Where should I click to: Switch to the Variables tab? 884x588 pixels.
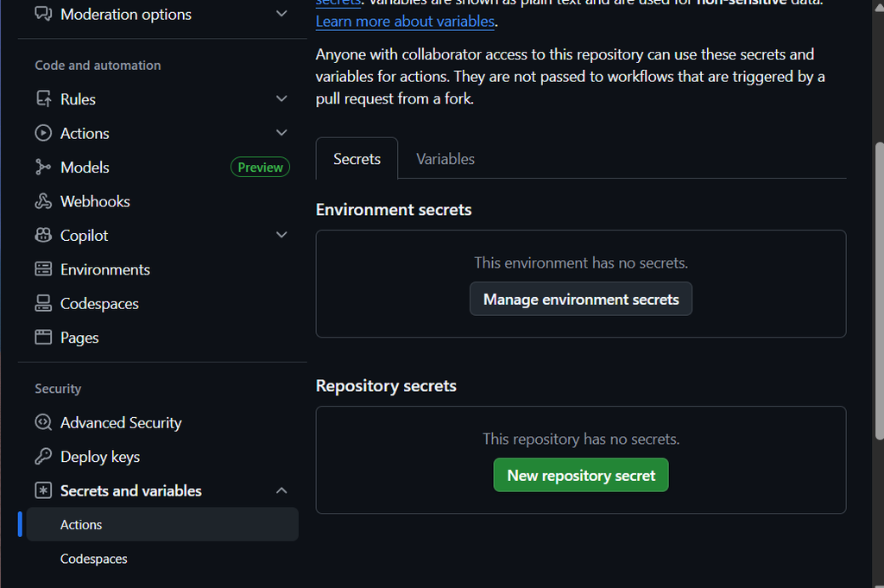445,159
